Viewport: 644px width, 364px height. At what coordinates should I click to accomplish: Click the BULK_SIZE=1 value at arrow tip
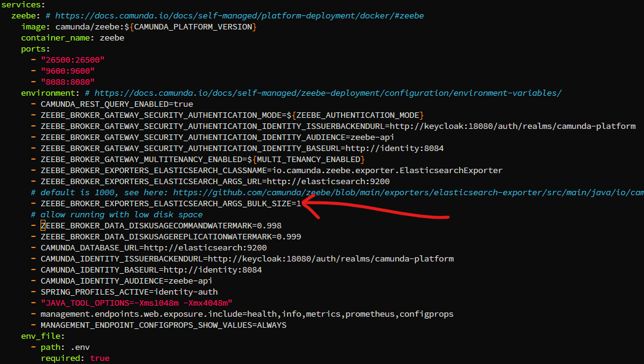point(299,204)
